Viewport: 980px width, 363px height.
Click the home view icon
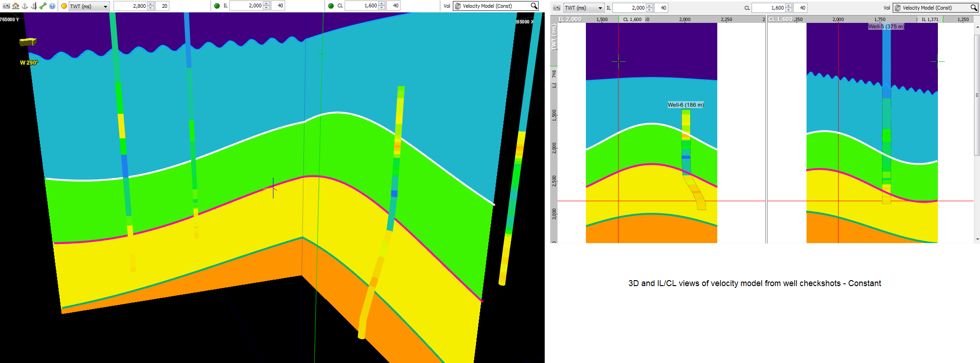click(16, 6)
